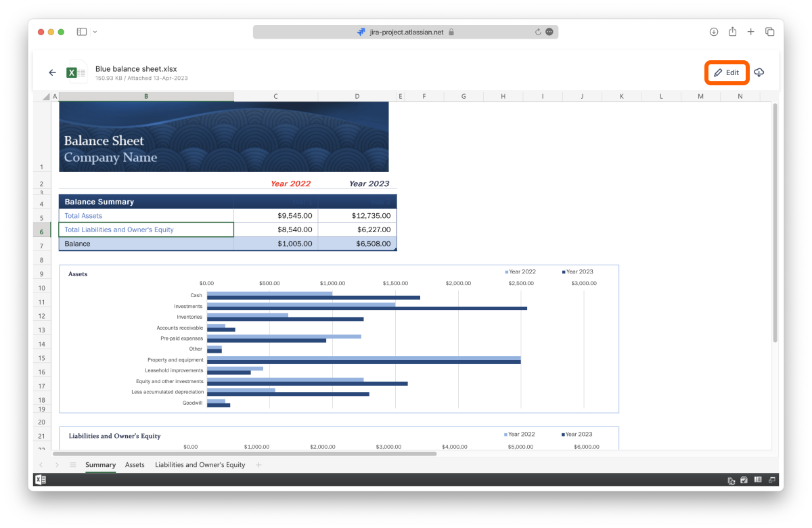812x528 pixels.
Task: Click the first status bar icon at right
Action: 731,481
